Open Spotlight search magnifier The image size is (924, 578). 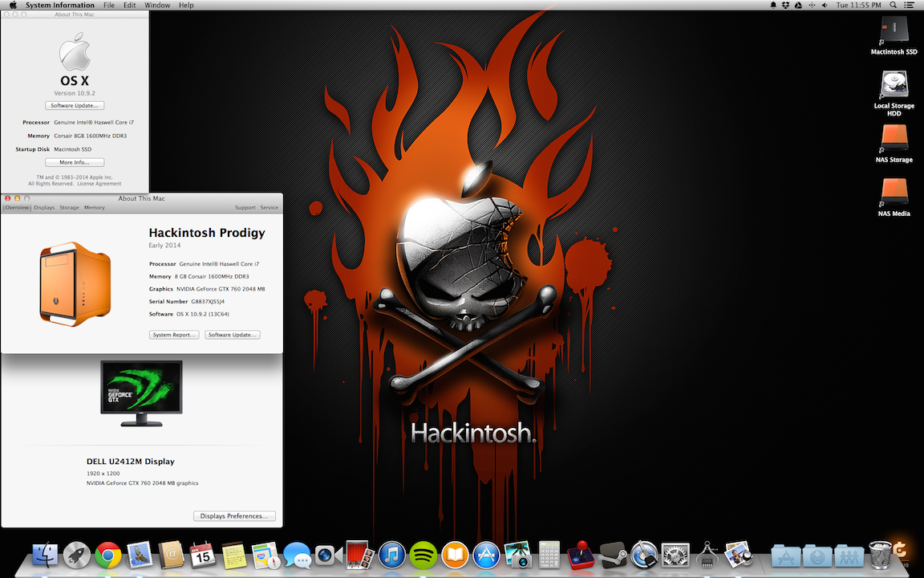click(x=894, y=6)
